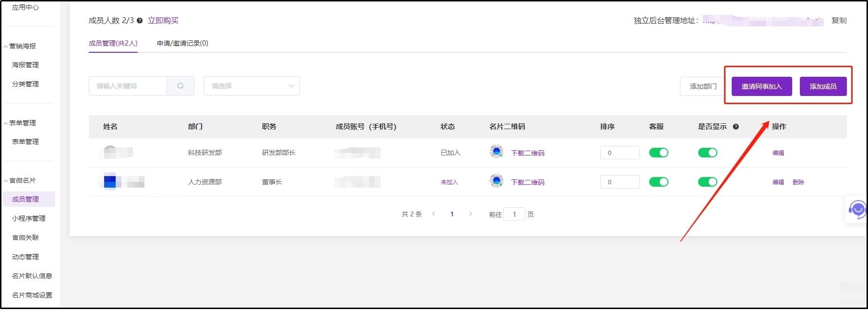Open 小程序管理 in the sidebar

pyautogui.click(x=29, y=218)
